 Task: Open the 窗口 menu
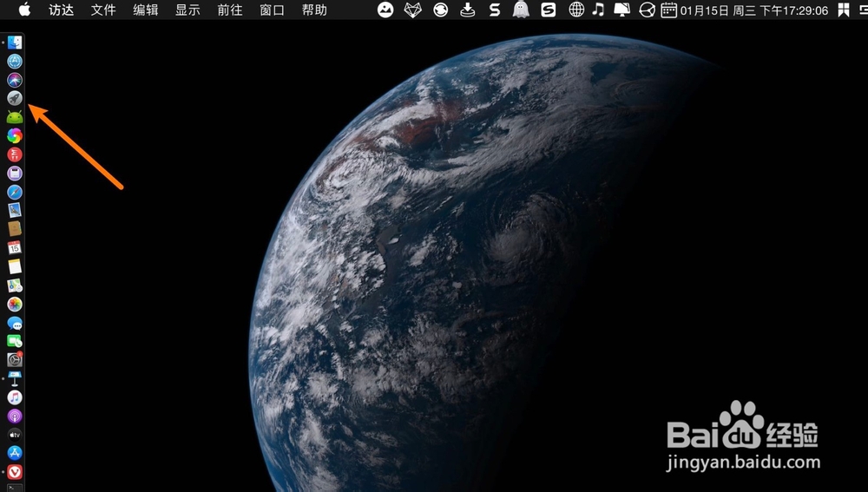click(272, 10)
